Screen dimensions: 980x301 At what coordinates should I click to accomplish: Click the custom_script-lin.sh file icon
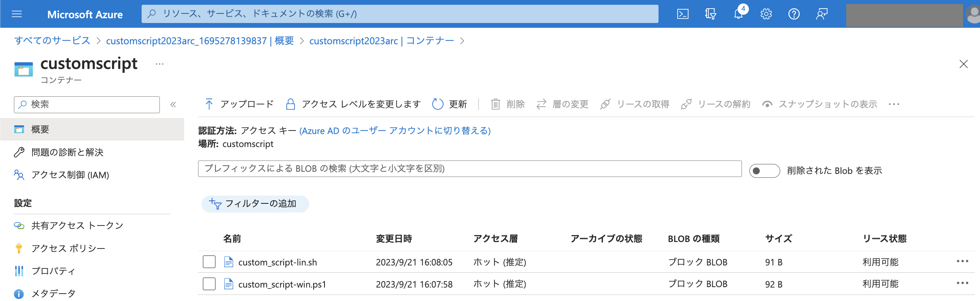228,262
